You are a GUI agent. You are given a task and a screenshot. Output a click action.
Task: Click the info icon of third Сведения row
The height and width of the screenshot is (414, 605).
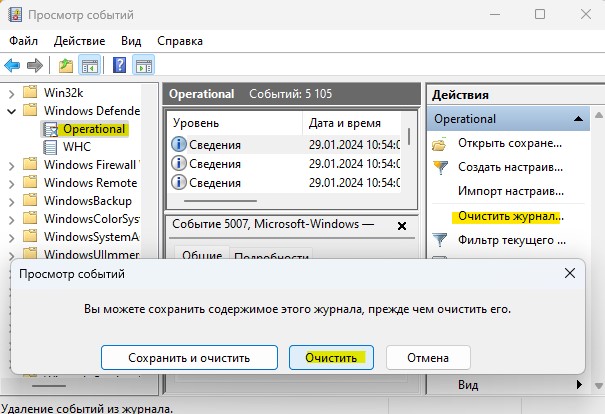pos(179,182)
